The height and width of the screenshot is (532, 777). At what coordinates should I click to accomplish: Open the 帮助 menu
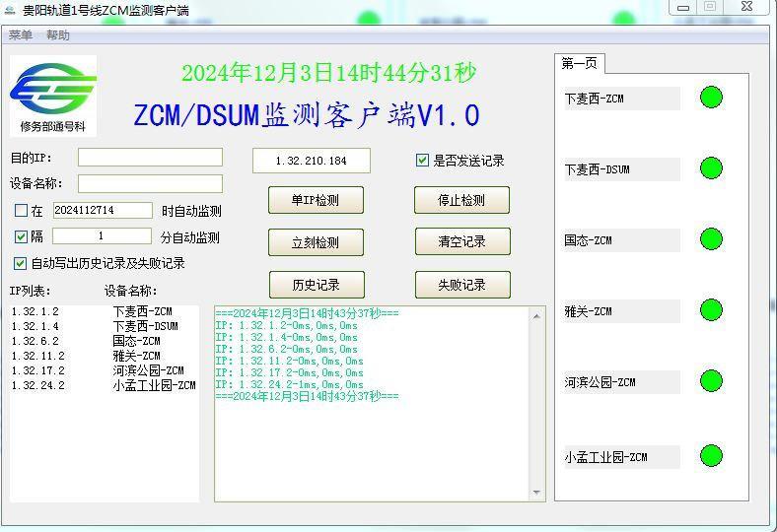click(58, 35)
